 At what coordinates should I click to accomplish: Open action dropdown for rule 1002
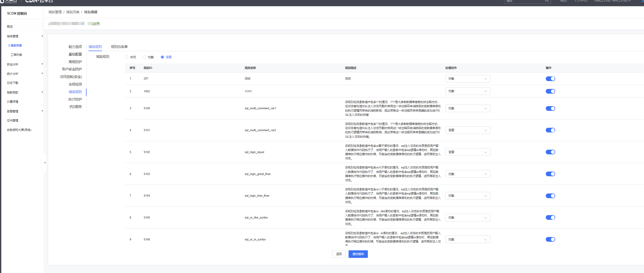point(468,91)
